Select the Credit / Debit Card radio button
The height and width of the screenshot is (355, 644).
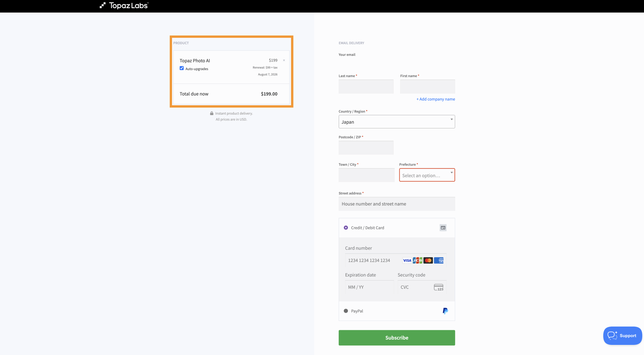pos(346,228)
